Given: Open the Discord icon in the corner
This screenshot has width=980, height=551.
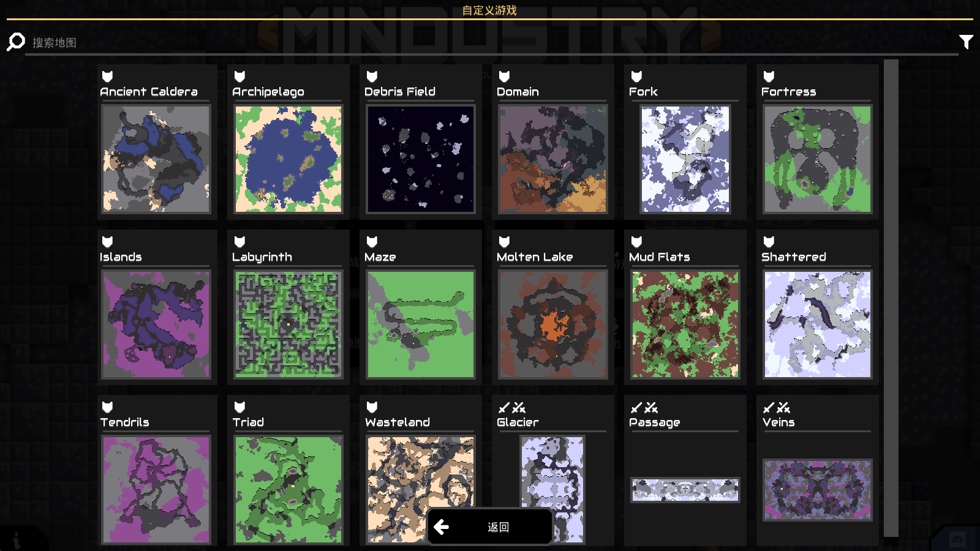Looking at the screenshot, I should coord(957,539).
